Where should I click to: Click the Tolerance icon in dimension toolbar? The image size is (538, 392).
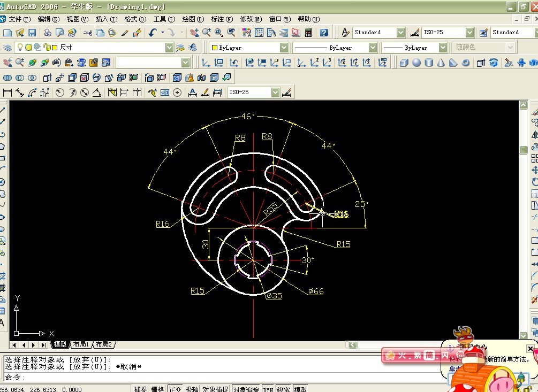[165, 92]
